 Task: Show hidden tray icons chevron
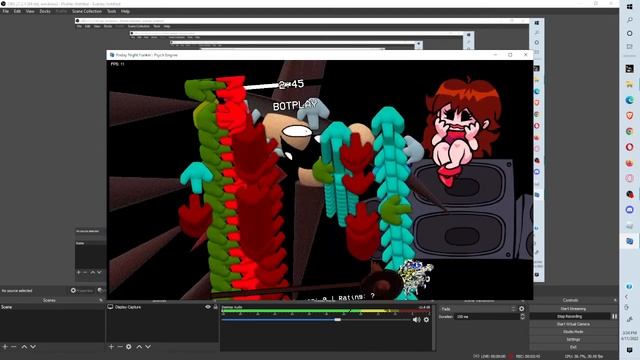click(627, 297)
